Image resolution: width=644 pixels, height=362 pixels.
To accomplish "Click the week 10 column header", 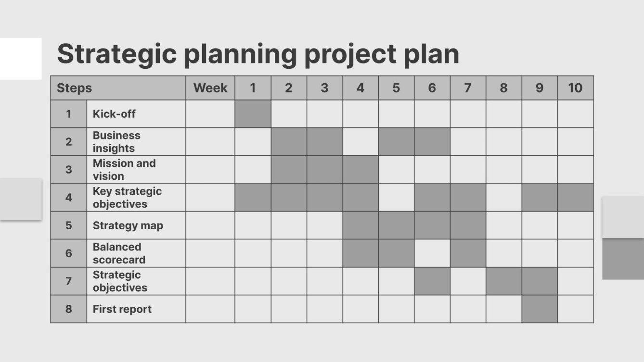I will tap(575, 88).
